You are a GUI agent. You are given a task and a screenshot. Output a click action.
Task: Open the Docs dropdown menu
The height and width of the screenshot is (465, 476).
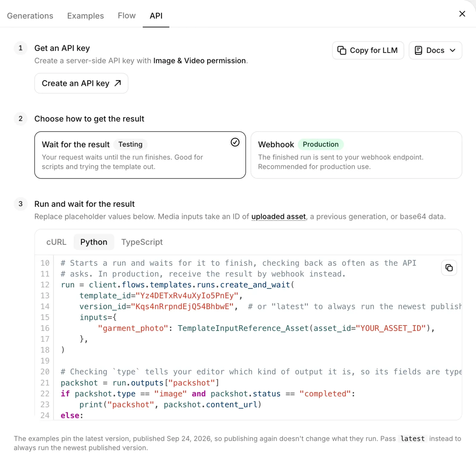[435, 50]
